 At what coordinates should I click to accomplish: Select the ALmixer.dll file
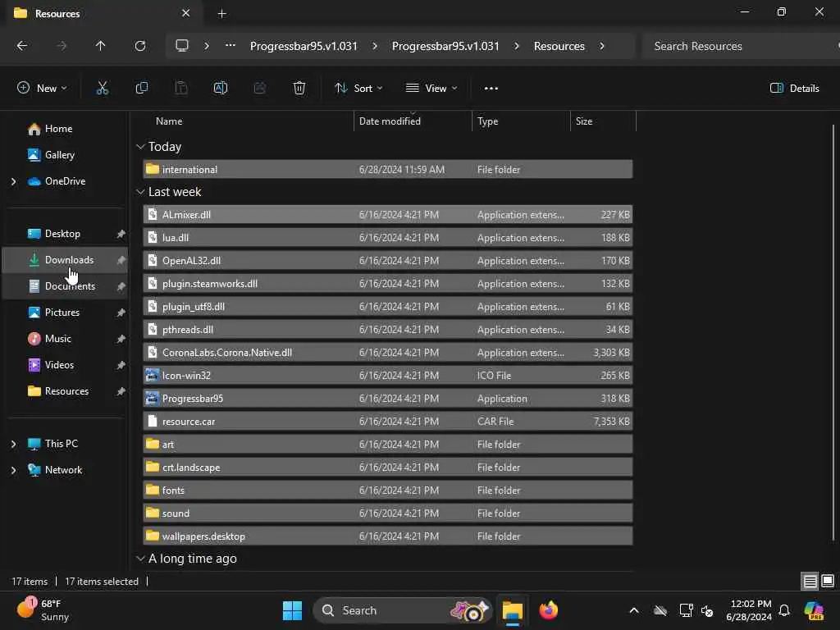(x=388, y=215)
